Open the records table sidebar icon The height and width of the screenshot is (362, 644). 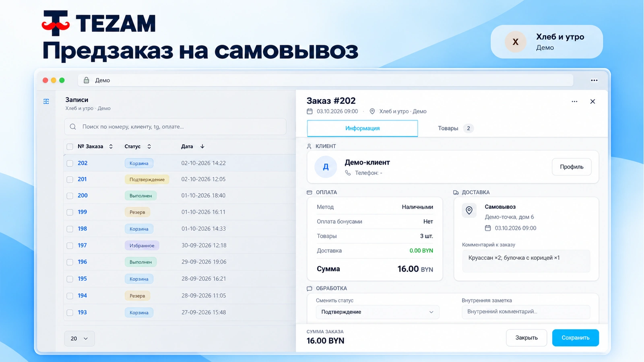point(46,101)
